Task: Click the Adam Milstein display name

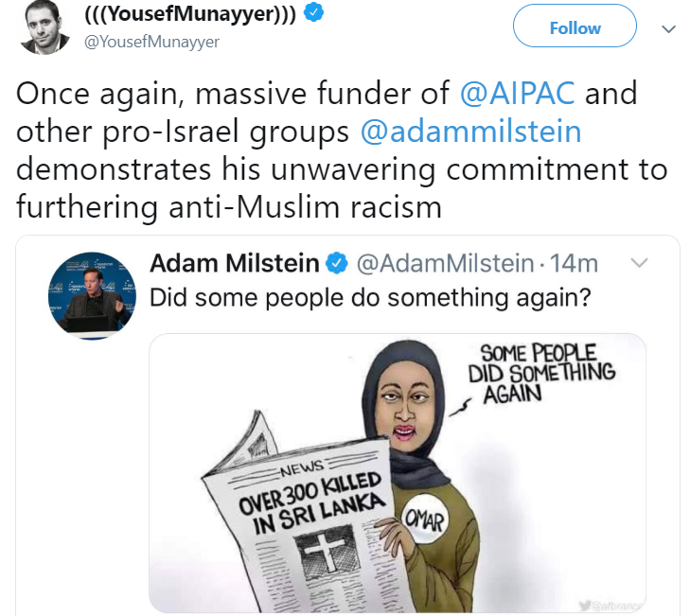Action: 235,263
